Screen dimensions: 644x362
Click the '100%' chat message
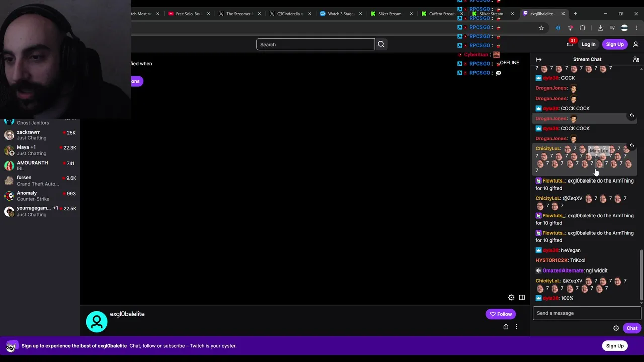[567, 298]
